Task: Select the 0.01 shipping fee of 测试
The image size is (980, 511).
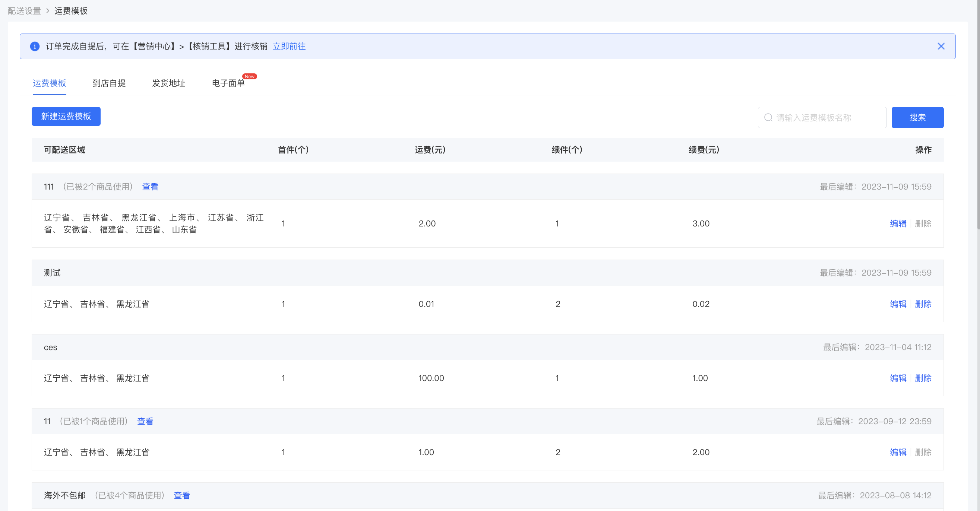Action: 426,304
